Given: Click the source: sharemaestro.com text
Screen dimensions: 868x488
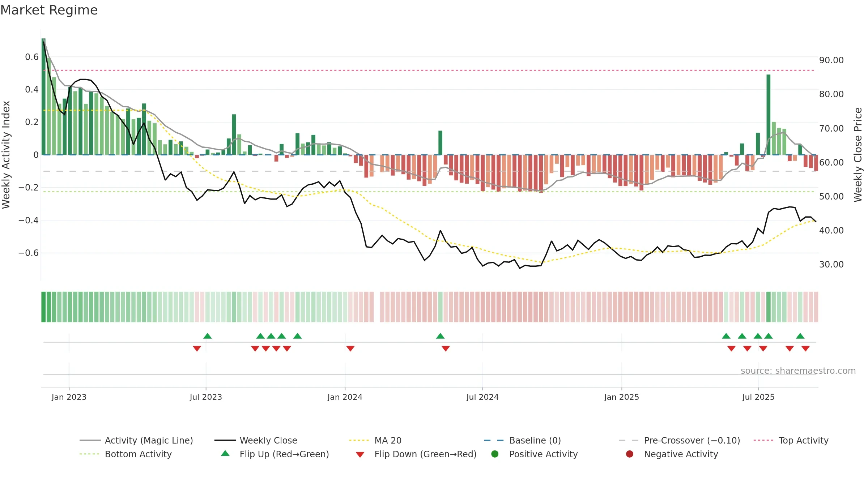Looking at the screenshot, I should point(798,371).
